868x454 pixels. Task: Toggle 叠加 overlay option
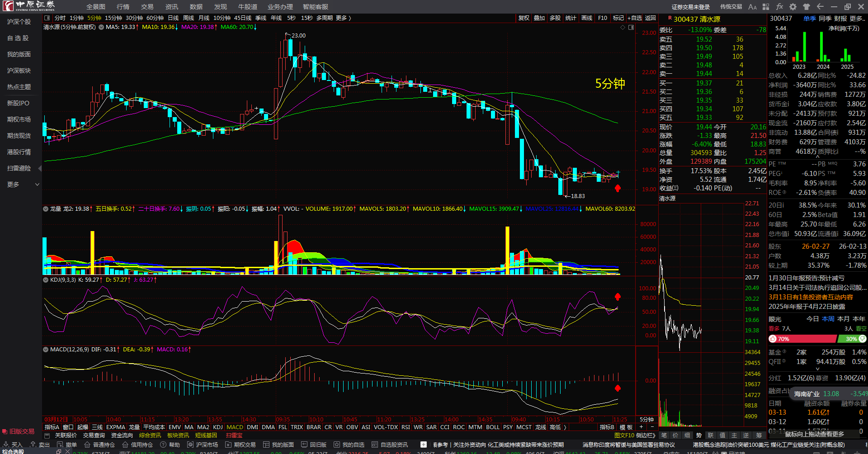point(539,18)
